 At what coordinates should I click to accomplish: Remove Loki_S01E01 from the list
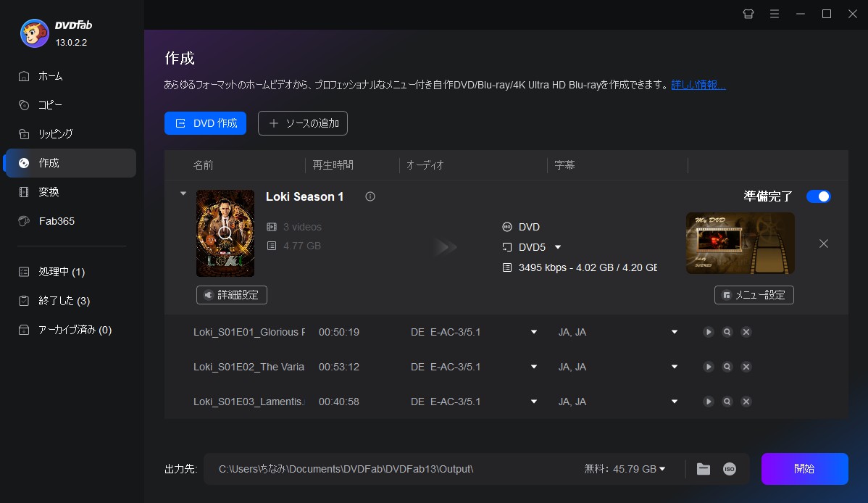click(x=746, y=332)
